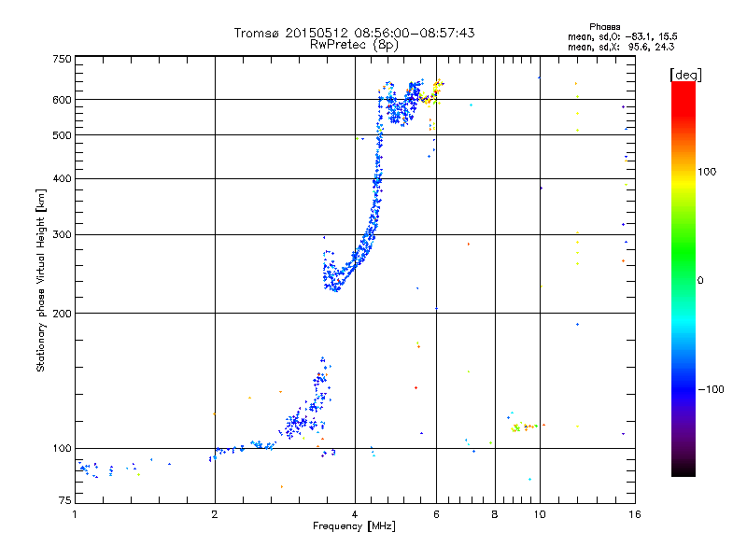
Task: Click the 'mean, sd,O: -83.1, 15.5' statistics line
Action: [x=622, y=36]
